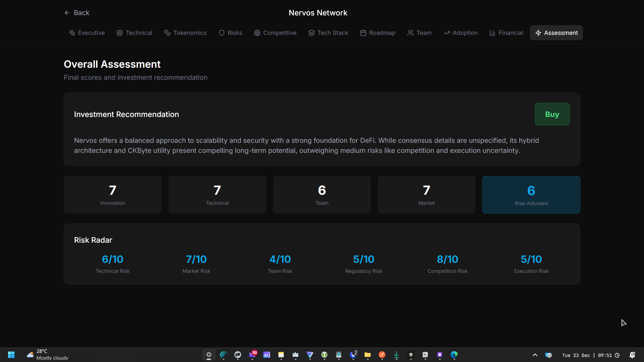Viewport: 644px width, 362px height.
Task: Open File Explorer folder in taskbar
Action: point(368,355)
